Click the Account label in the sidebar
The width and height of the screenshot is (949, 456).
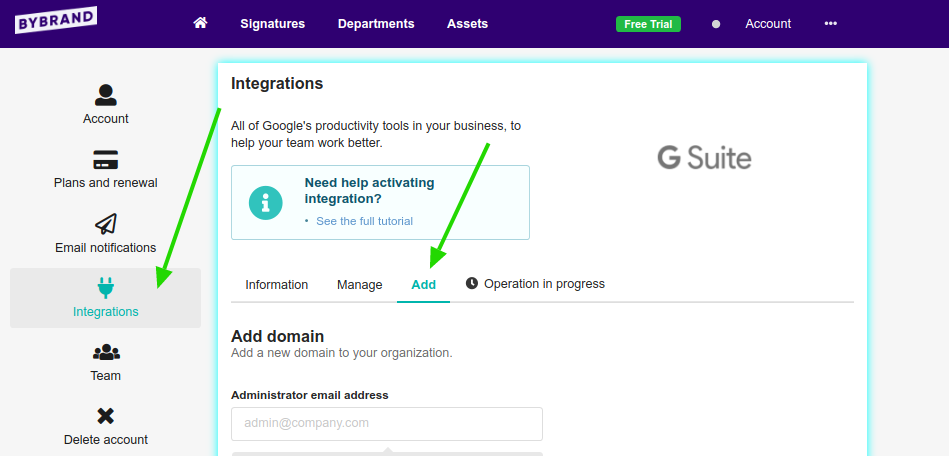[x=106, y=119]
